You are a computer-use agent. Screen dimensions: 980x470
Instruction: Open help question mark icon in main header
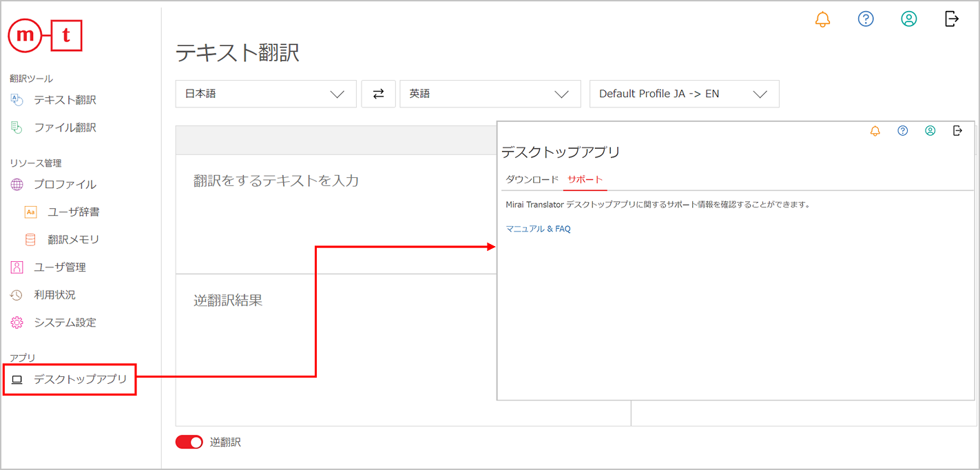coord(866,19)
